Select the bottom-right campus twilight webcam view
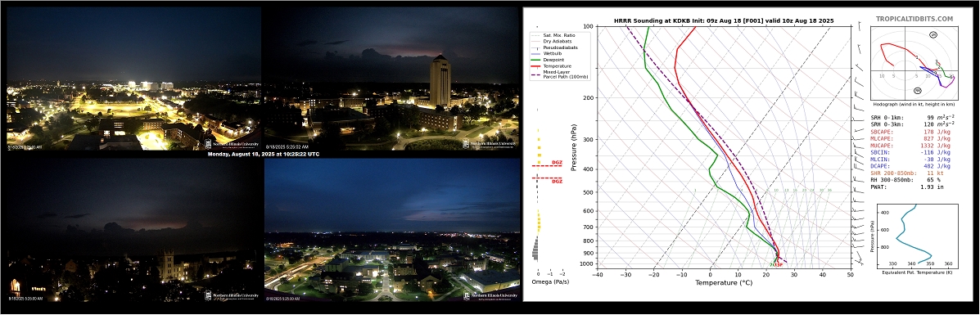The height and width of the screenshot is (315, 980). tap(391, 230)
